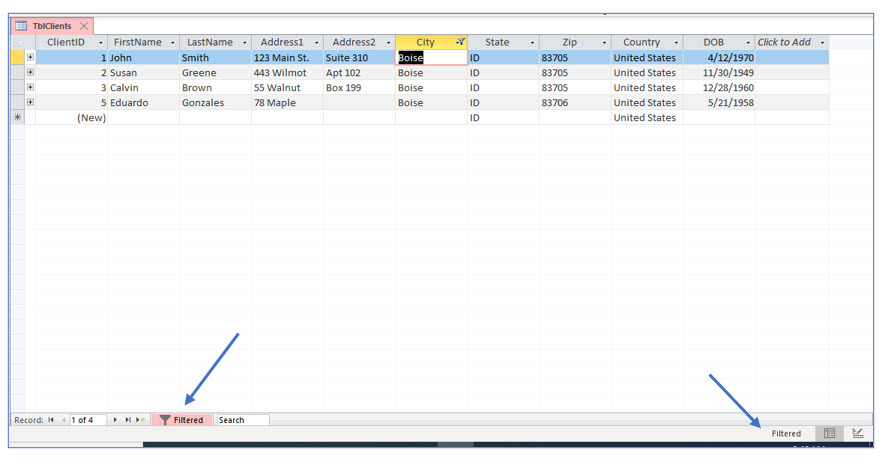Click the Box 199 cell

[x=359, y=87]
